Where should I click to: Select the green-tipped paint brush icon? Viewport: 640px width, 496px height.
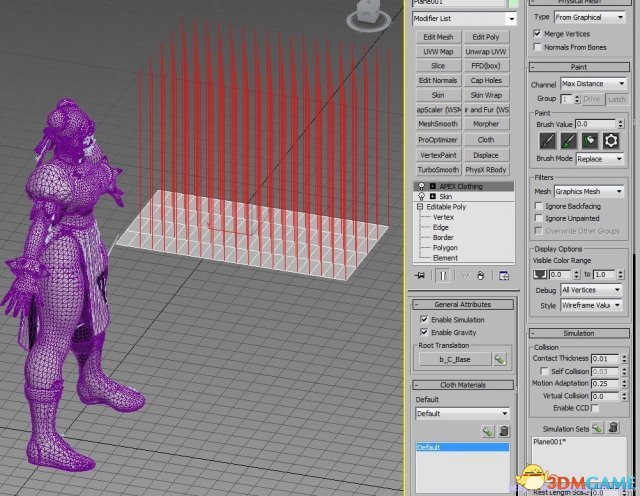568,141
